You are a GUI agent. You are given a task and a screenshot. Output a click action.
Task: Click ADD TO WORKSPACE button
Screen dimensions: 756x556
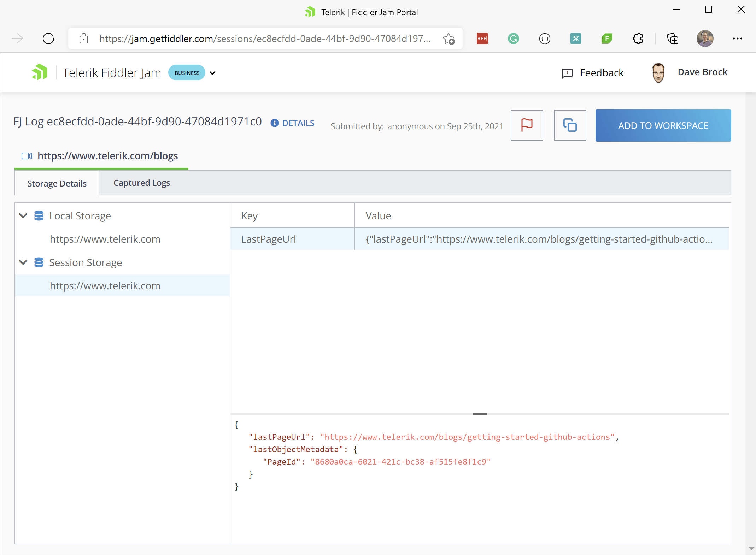663,125
